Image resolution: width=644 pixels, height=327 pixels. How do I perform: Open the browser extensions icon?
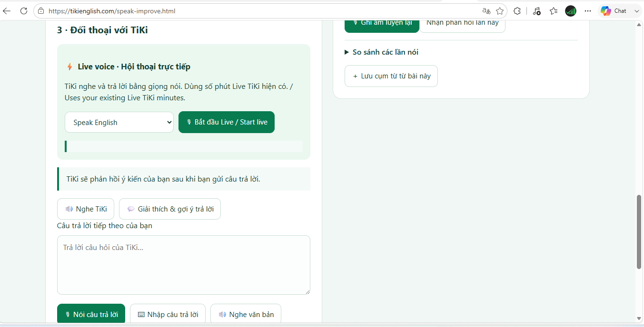click(x=517, y=11)
